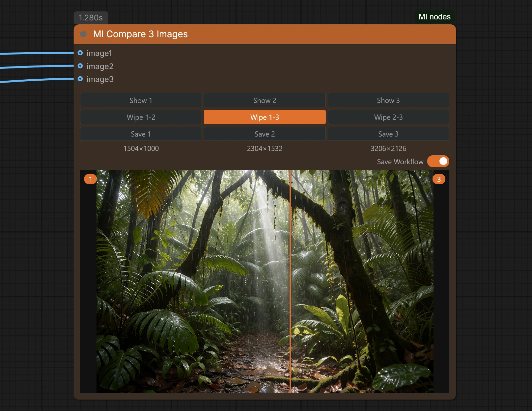Click the image1 input socket
Viewport: 532px width, 411px height.
pyautogui.click(x=80, y=53)
